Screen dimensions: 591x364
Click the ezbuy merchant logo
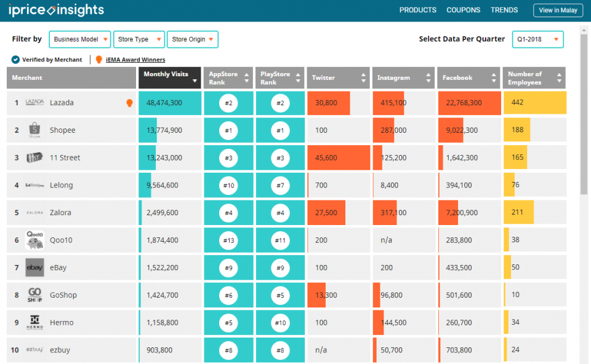pyautogui.click(x=34, y=349)
